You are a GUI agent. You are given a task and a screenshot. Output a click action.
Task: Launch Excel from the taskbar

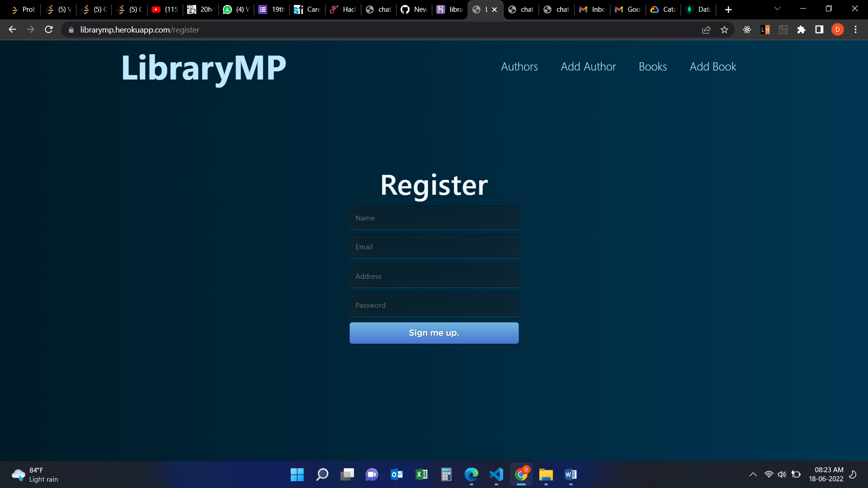(x=422, y=474)
